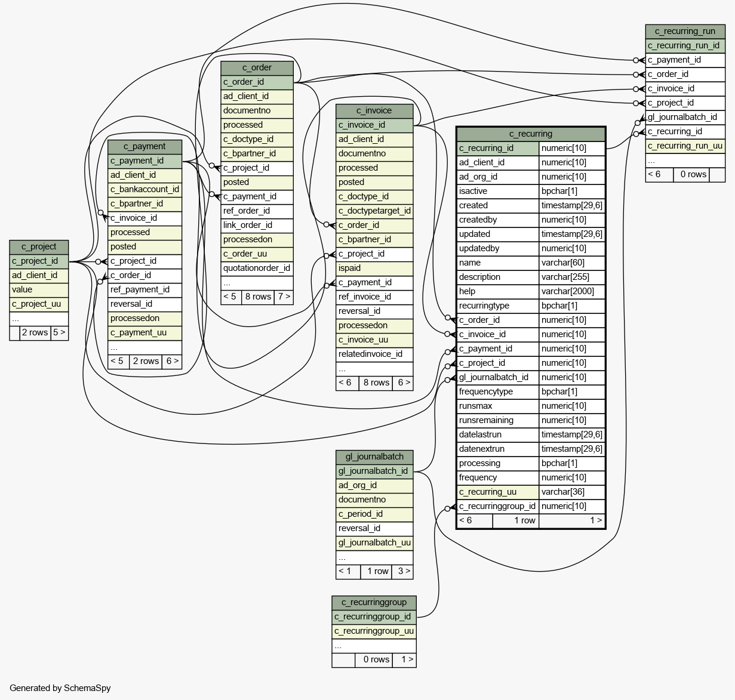Viewport: 735px width, 700px height.
Task: Select c_invoice_uu in c_invoice table
Action: click(374, 340)
